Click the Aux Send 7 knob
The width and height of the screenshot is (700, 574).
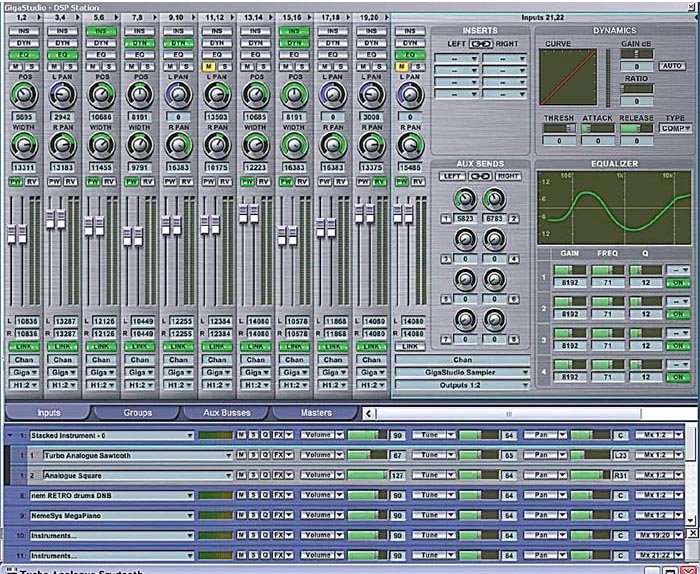(465, 320)
